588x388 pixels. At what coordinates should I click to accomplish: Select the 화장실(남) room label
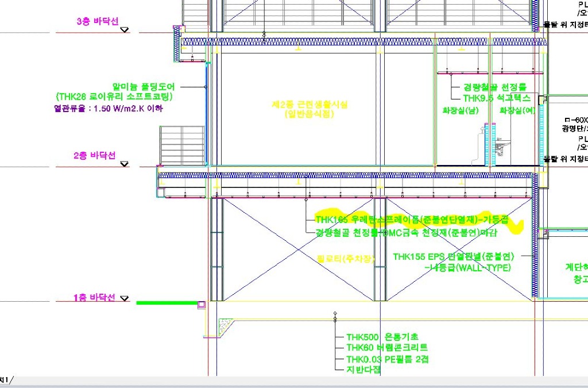point(460,110)
